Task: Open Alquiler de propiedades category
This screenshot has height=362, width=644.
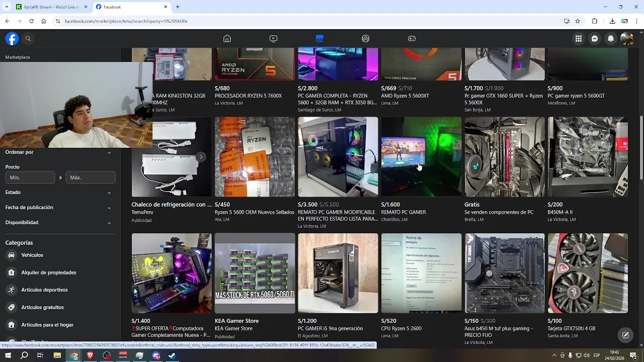Action: [x=60, y=273]
